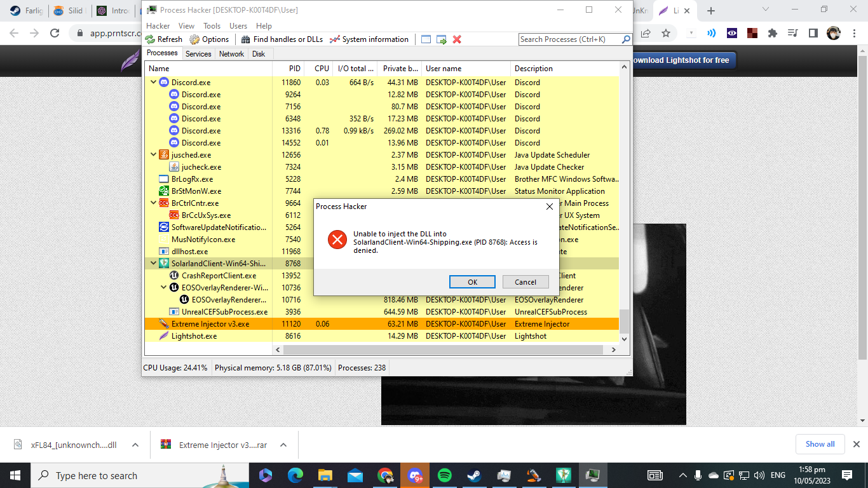Collapse the SolarlandClient-Win64-Shipping process tree

153,264
